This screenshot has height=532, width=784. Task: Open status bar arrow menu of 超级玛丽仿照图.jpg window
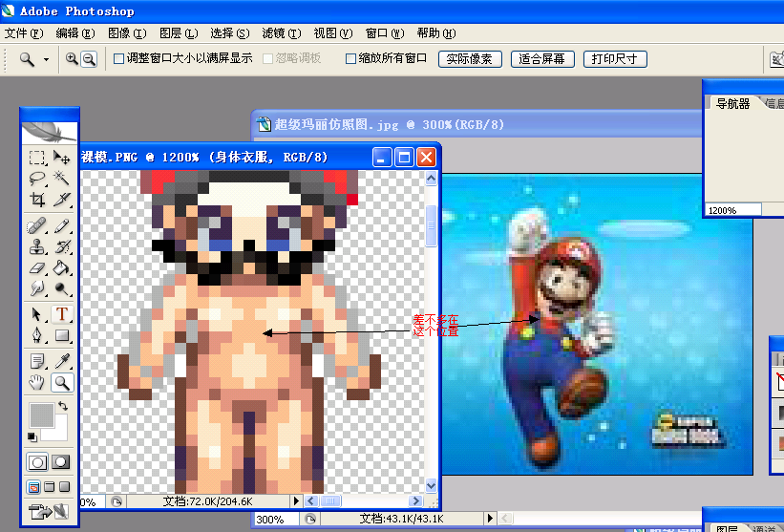[x=490, y=519]
